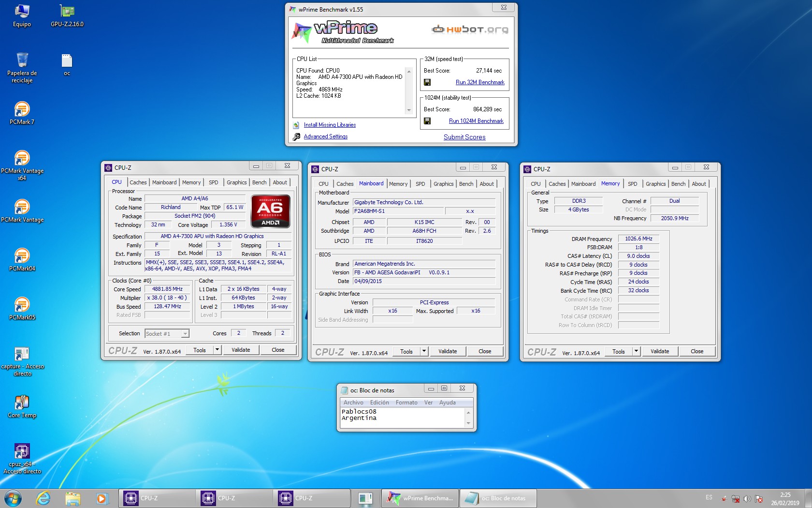
Task: Click the motherboard model F2A68HM-S1 field
Action: tap(398, 211)
